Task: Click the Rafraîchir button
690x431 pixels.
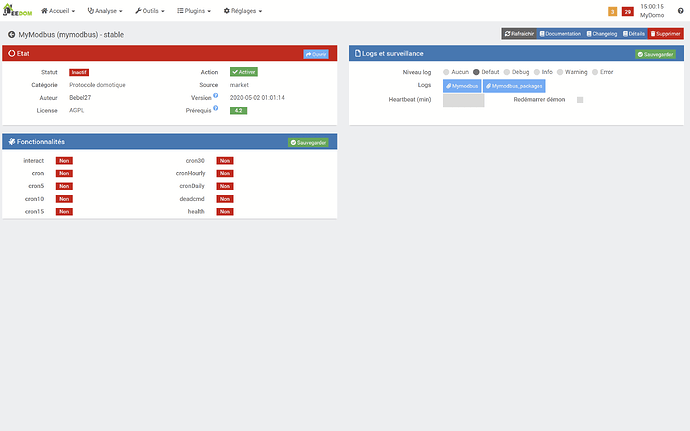Action: pos(519,34)
